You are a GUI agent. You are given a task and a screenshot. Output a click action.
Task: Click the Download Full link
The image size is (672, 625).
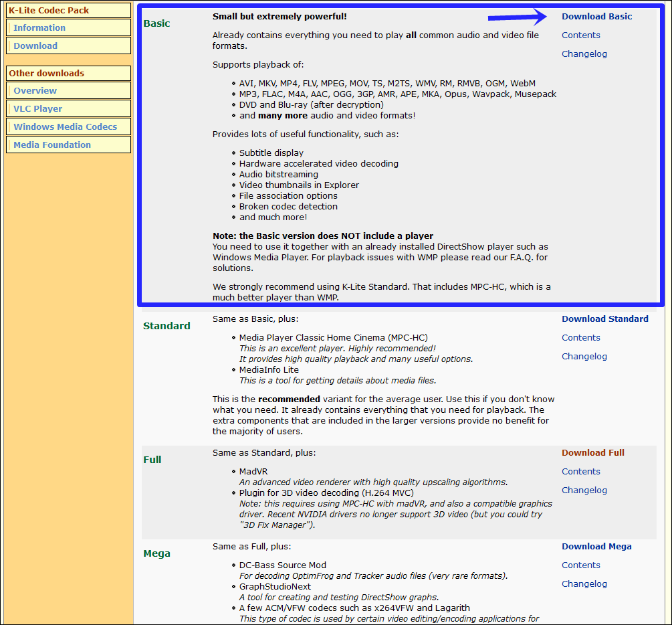[x=592, y=453]
